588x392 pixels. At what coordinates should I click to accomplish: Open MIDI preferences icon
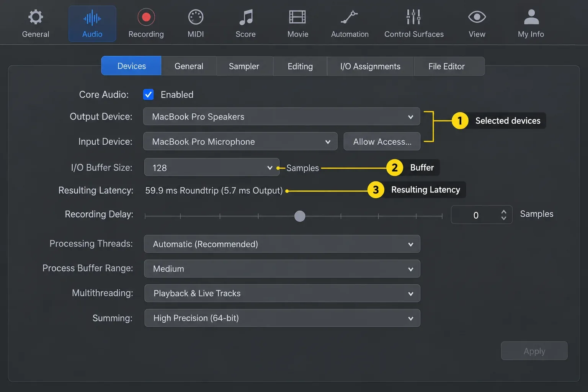coord(196,17)
